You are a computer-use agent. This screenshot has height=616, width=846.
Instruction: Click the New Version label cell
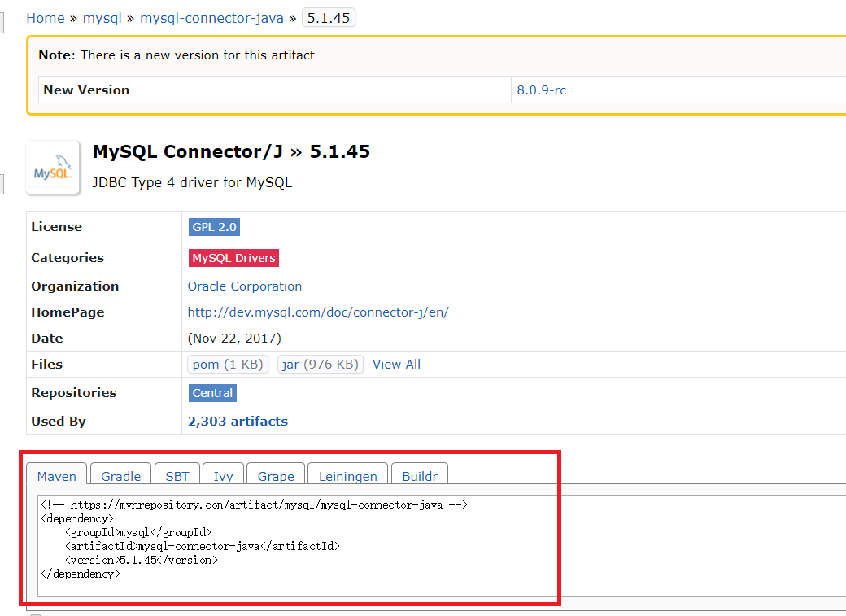pyautogui.click(x=275, y=90)
